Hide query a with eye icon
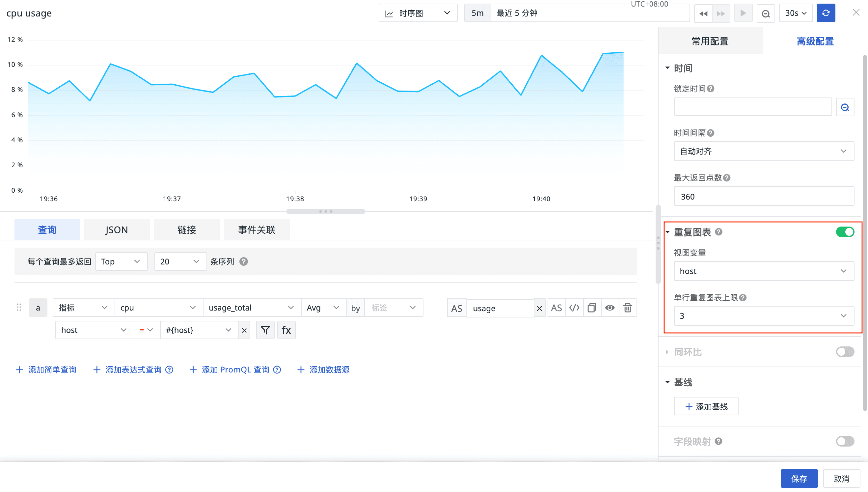868x492 pixels. pyautogui.click(x=610, y=308)
